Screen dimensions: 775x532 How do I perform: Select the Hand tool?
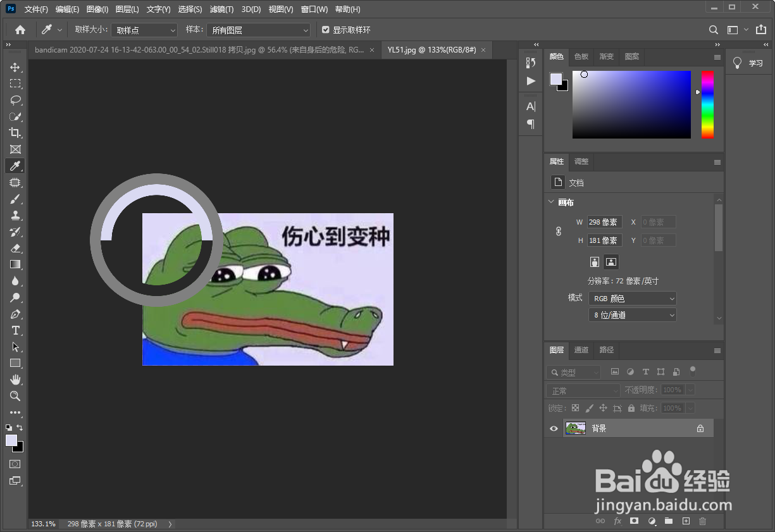coord(15,380)
